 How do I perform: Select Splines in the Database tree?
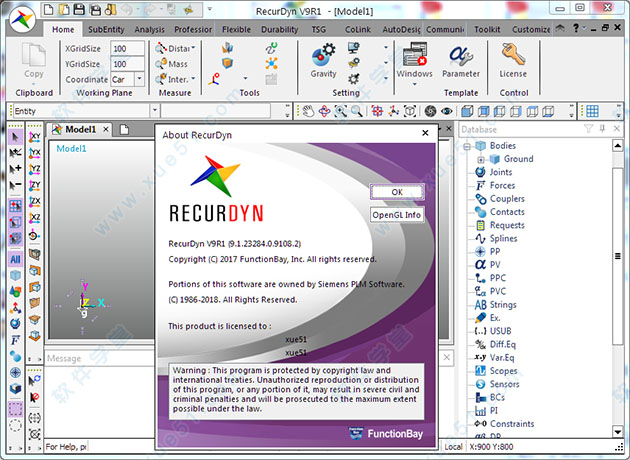503,239
